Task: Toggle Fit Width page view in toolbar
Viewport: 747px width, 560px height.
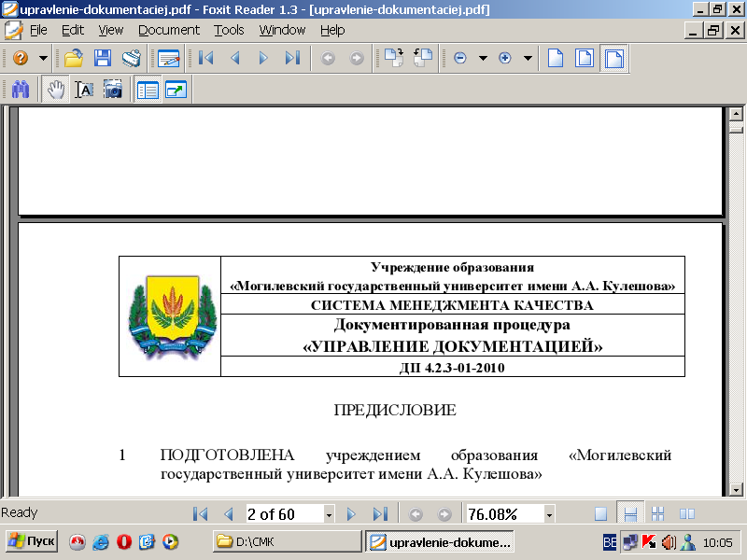Action: (613, 58)
